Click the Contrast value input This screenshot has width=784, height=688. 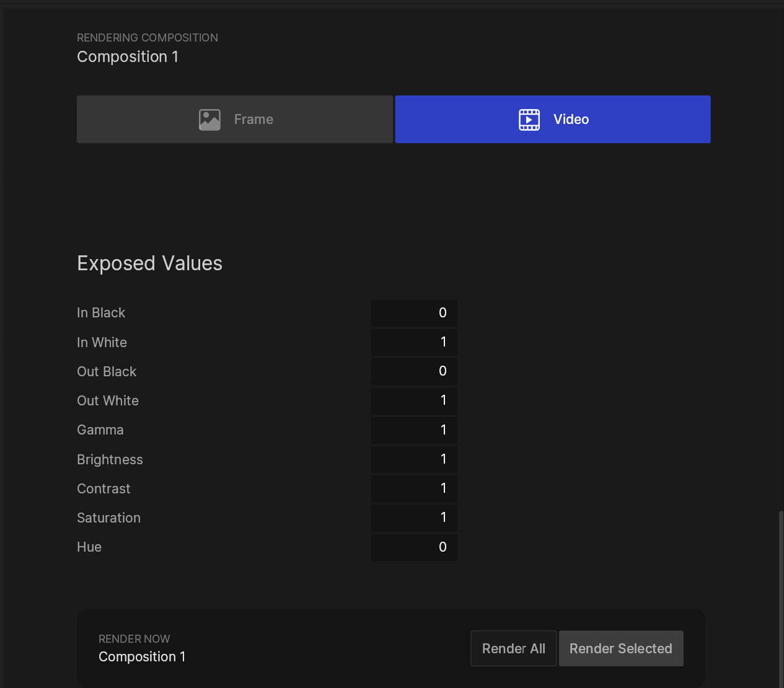click(413, 488)
